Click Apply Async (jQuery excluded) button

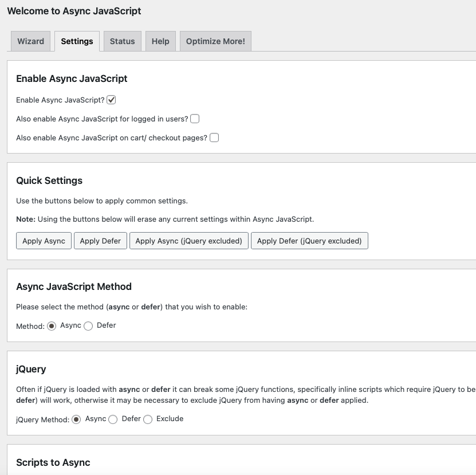point(189,241)
